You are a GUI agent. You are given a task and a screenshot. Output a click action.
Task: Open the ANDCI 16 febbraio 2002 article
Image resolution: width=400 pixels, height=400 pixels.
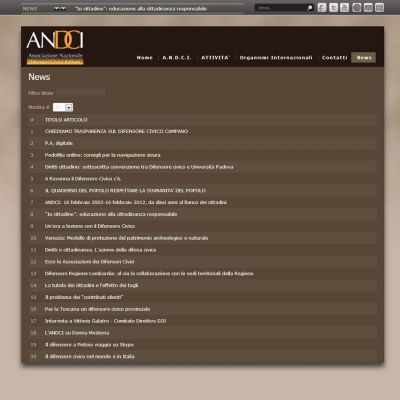click(136, 202)
